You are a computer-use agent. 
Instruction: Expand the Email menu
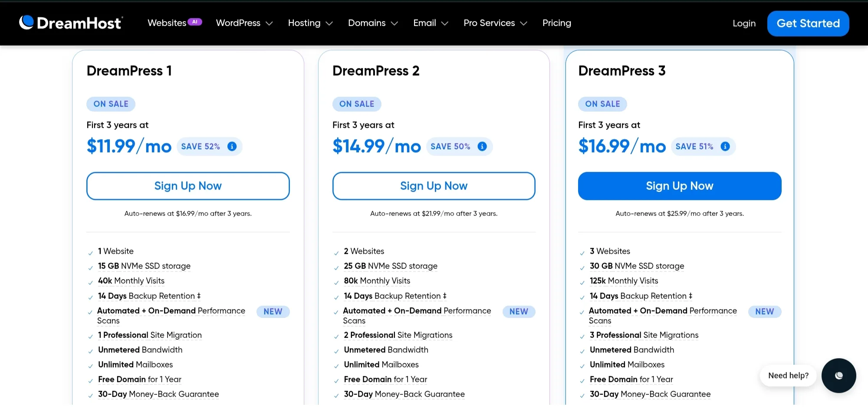tap(431, 23)
